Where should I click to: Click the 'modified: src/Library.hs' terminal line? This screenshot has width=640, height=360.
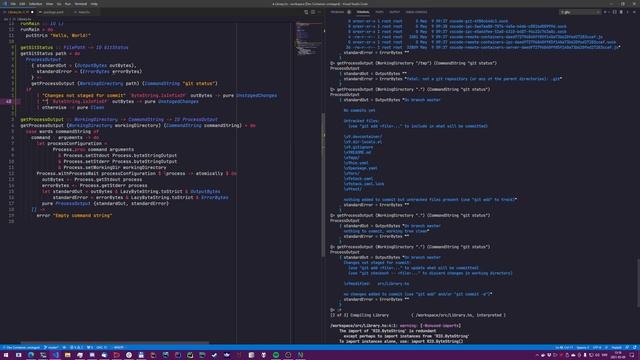tap(376, 283)
